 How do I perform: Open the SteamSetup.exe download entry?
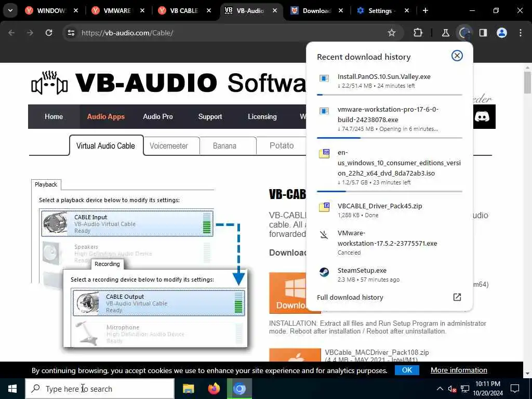point(390,274)
